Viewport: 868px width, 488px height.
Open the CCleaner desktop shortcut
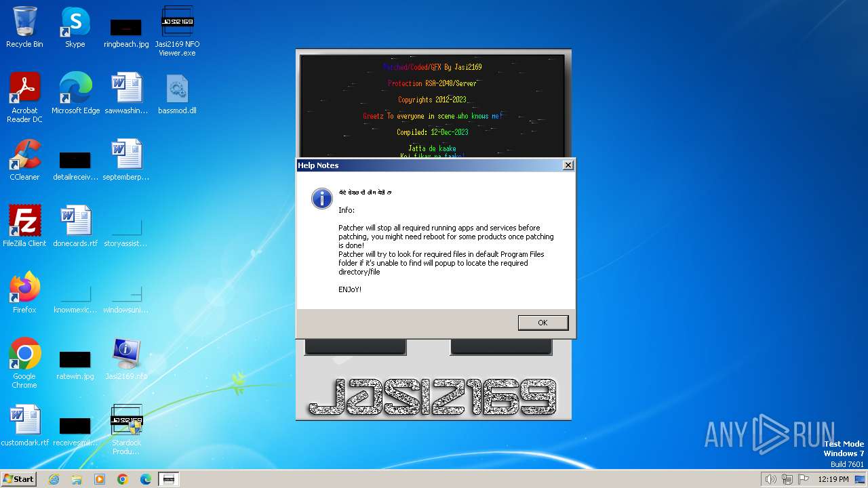[24, 160]
